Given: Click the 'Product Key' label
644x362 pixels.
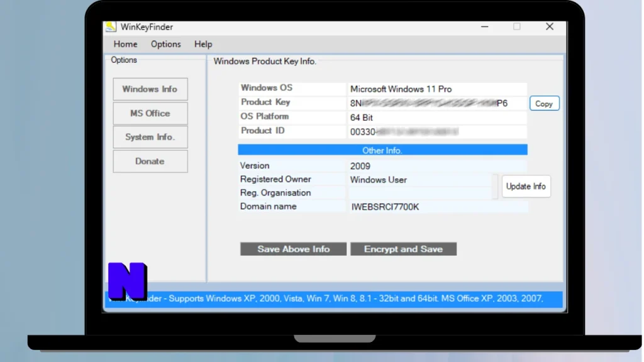Looking at the screenshot, I should click(x=265, y=102).
